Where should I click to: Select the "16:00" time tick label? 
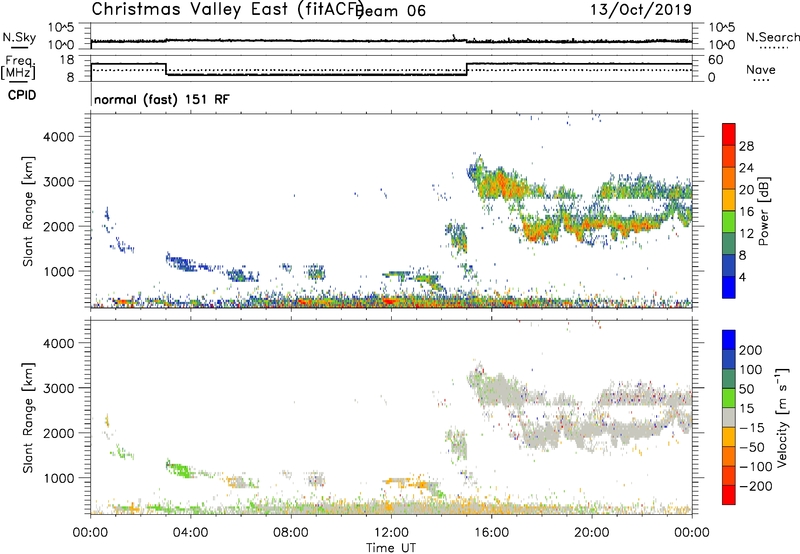[491, 533]
